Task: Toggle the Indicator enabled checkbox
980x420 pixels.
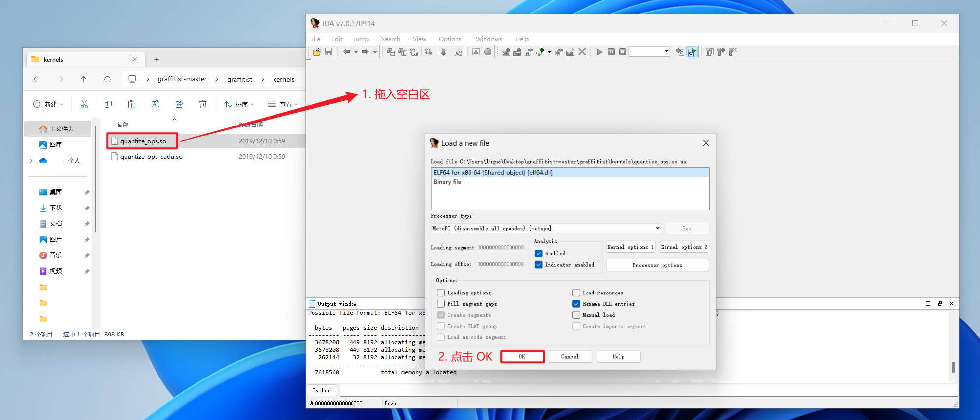Action: (x=539, y=265)
